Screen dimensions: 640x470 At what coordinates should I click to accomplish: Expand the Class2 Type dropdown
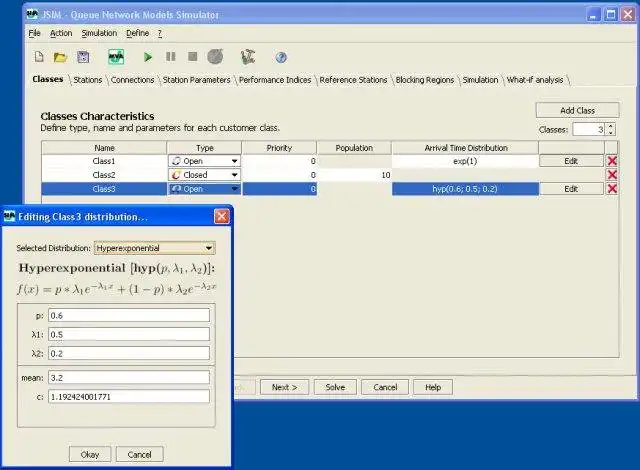[x=234, y=175]
